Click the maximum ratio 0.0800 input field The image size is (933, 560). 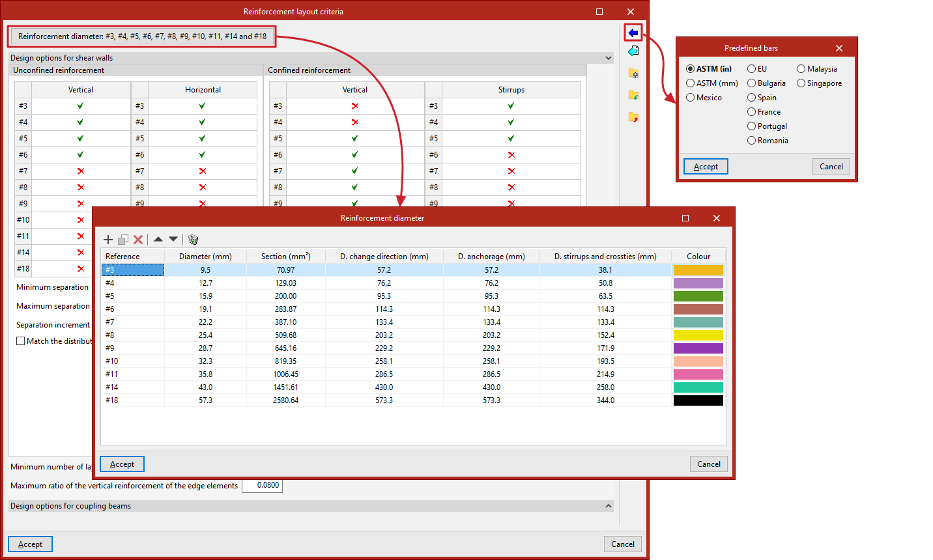[x=263, y=486]
